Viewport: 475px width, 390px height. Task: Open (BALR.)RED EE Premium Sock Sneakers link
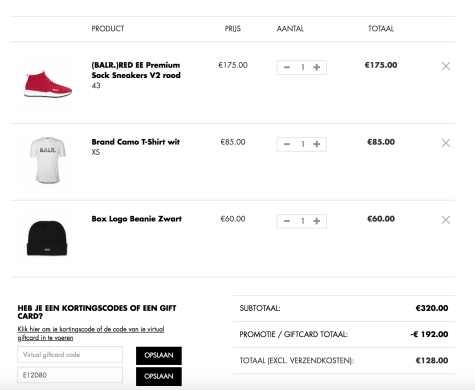[x=136, y=70]
